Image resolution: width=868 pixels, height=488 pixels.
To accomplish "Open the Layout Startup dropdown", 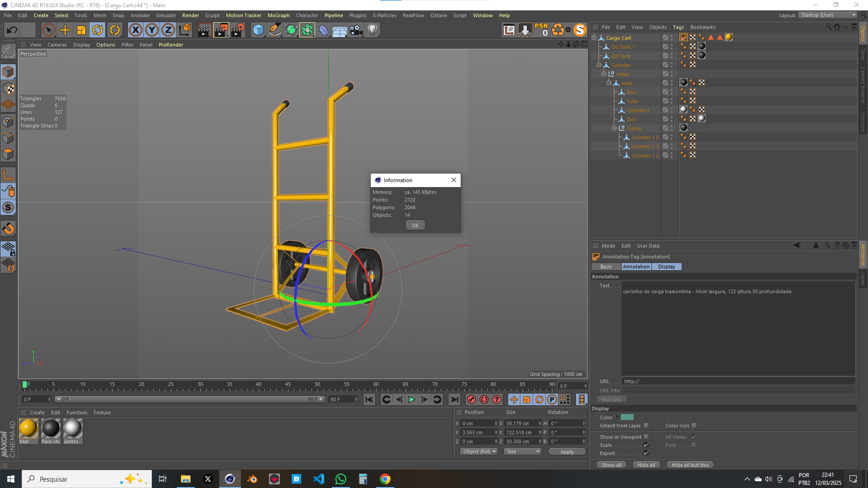I will pyautogui.click(x=828, y=15).
